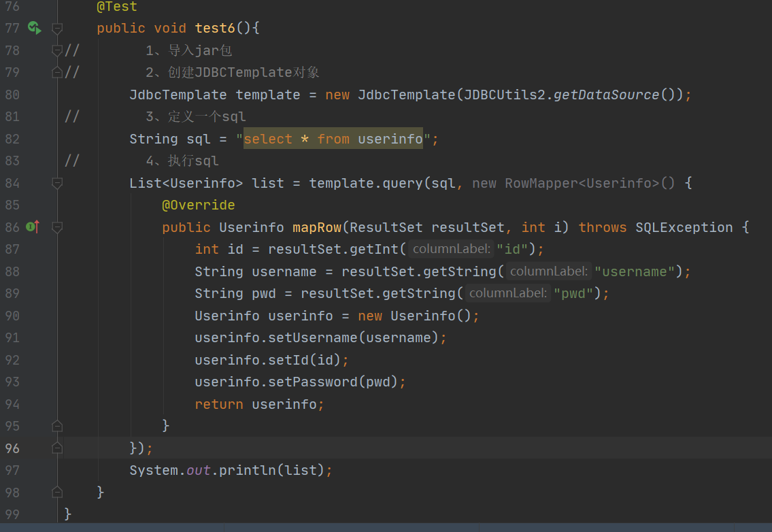Image resolution: width=772 pixels, height=532 pixels.
Task: Click ResultSet parameter type in mapRow
Action: 386,227
